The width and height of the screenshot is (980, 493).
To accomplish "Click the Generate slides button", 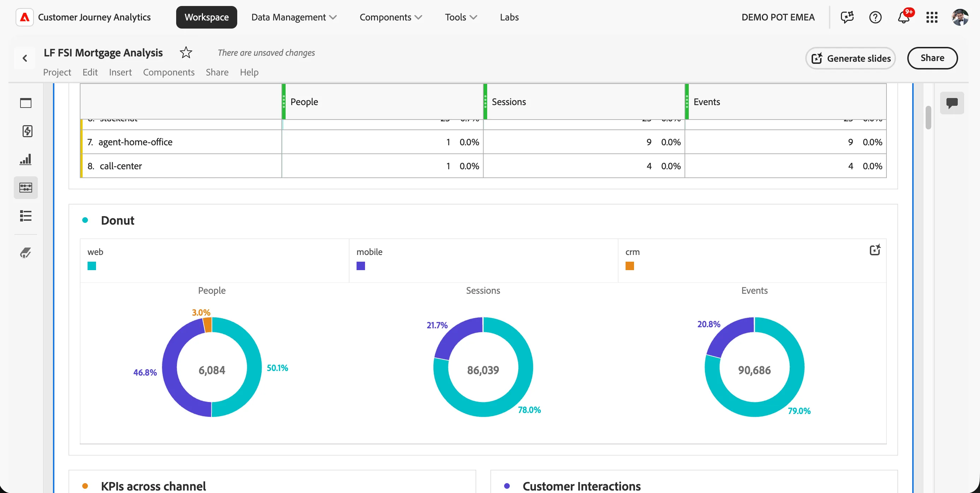I will pos(851,58).
